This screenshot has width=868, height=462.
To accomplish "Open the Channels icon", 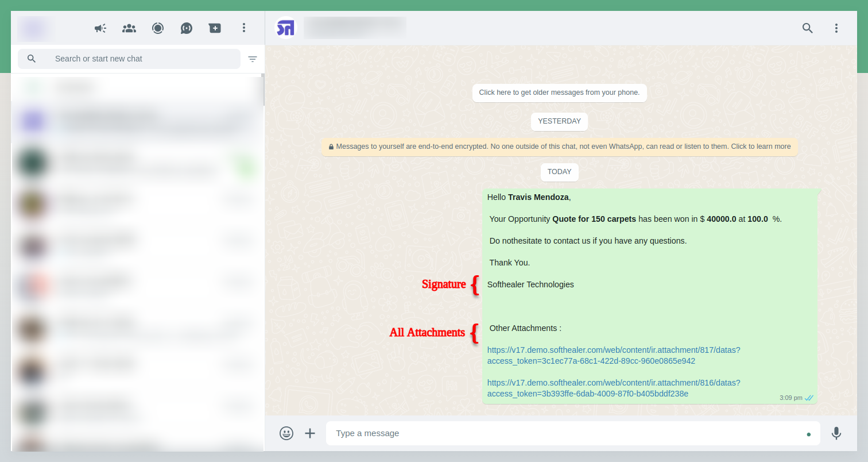I will [187, 28].
